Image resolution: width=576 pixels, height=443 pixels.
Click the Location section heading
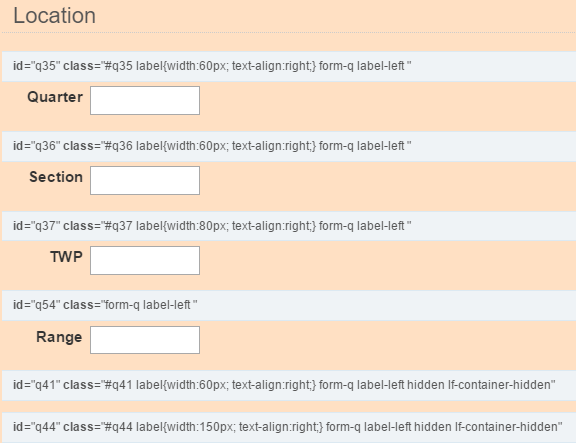coord(54,16)
